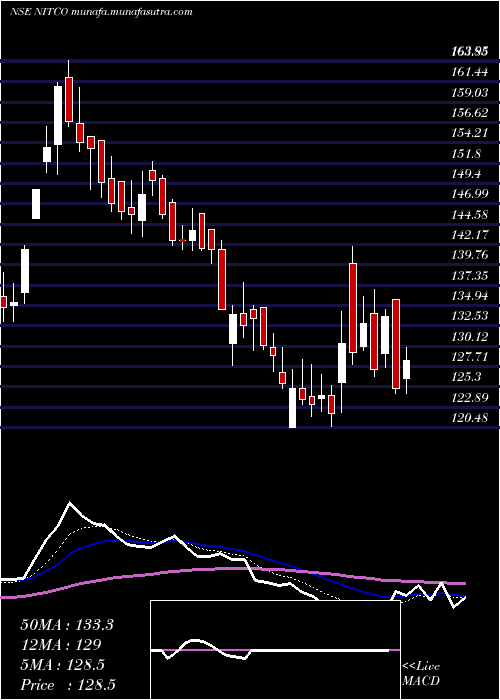
Task: Select the 156.62 price level label
Action: click(x=472, y=113)
